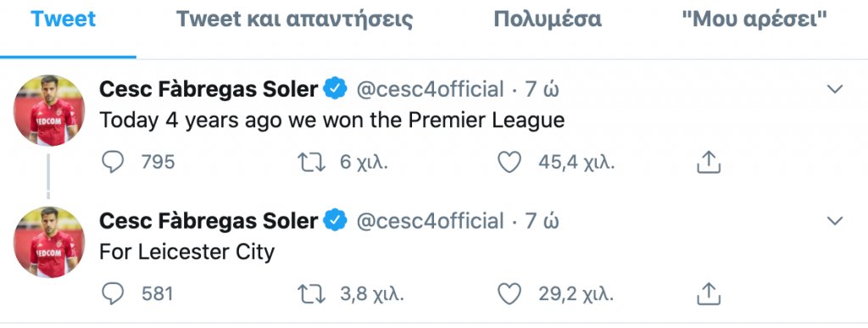This screenshot has height=328, width=868.
Task: Switch to the Tweet tab
Action: coord(63,19)
